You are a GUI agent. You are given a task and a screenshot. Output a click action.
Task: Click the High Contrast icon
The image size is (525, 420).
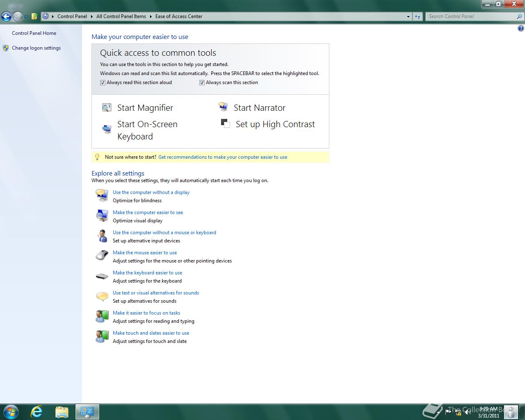[225, 123]
